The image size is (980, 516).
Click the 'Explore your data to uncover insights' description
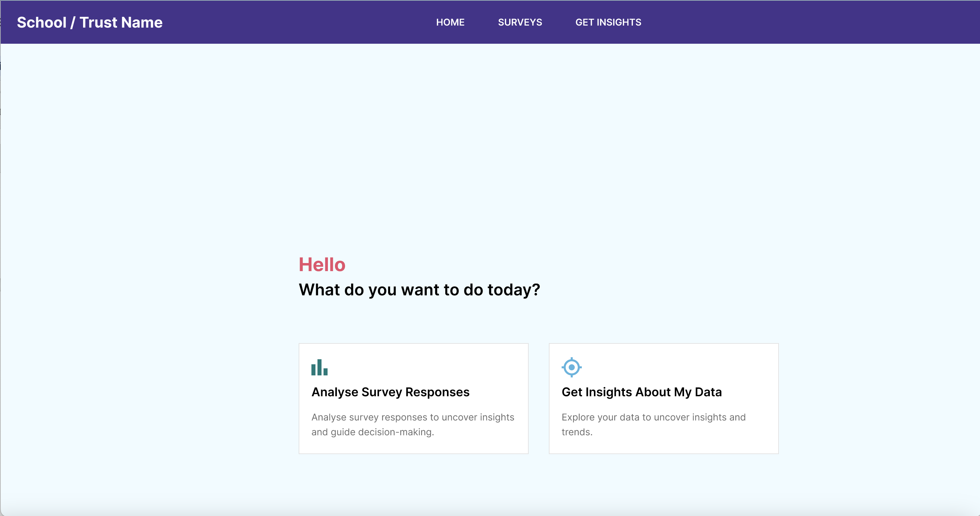[653, 417]
